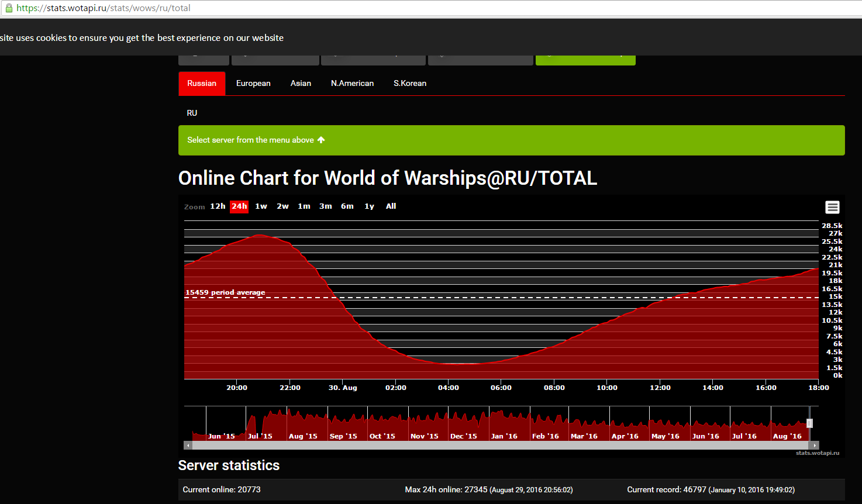
Task: Open the S.Korean region tab
Action: click(410, 84)
